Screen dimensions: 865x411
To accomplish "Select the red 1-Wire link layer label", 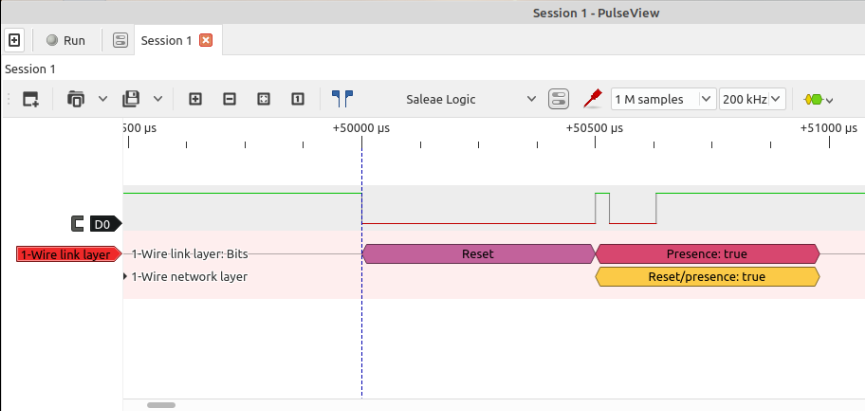I will click(67, 254).
